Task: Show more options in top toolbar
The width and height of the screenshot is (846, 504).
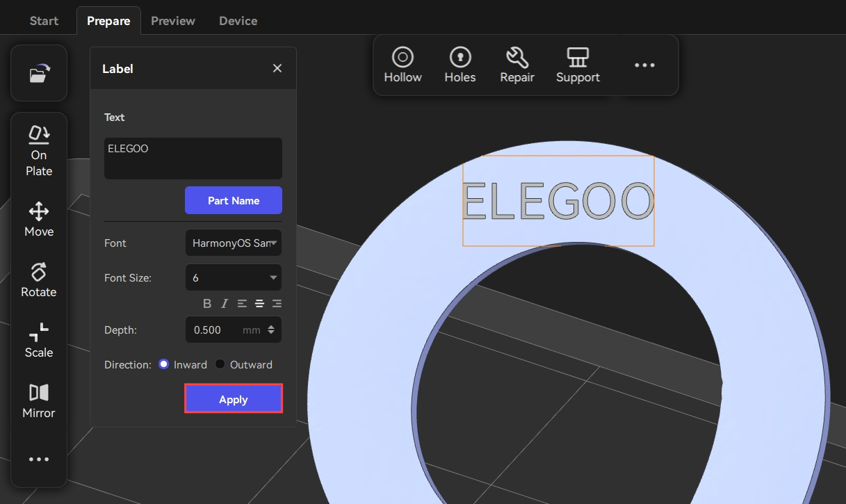Action: click(644, 65)
